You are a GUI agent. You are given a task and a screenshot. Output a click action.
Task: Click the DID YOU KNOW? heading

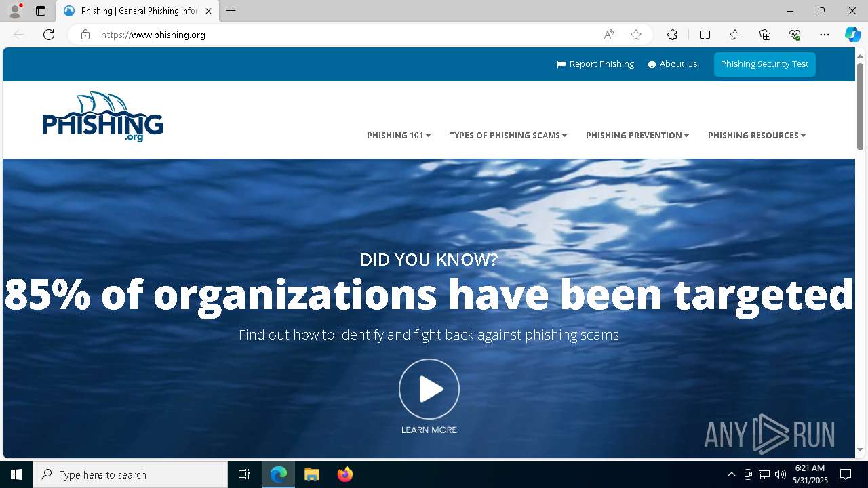click(429, 260)
